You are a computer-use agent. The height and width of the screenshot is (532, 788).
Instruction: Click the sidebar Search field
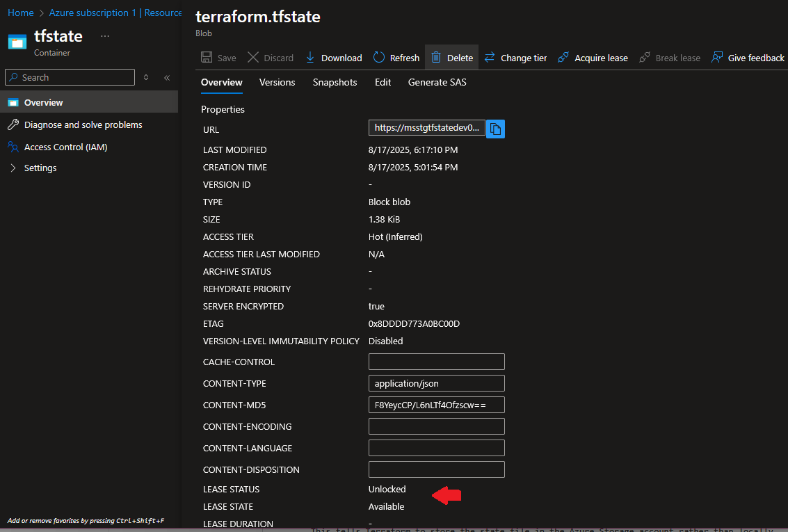70,77
